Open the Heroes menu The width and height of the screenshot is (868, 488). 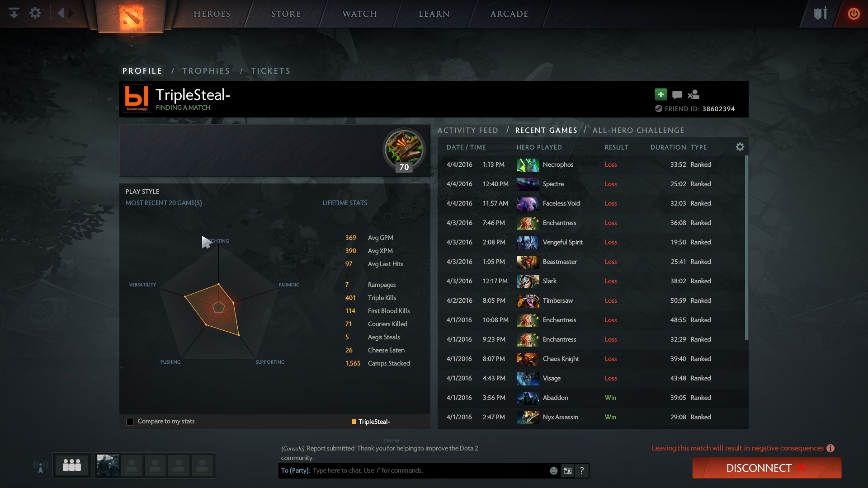click(x=212, y=14)
